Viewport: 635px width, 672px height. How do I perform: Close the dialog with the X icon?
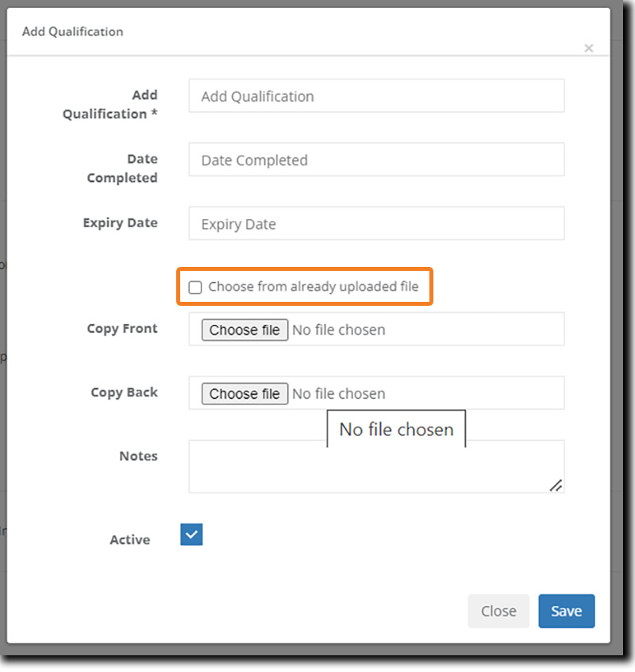click(x=588, y=48)
